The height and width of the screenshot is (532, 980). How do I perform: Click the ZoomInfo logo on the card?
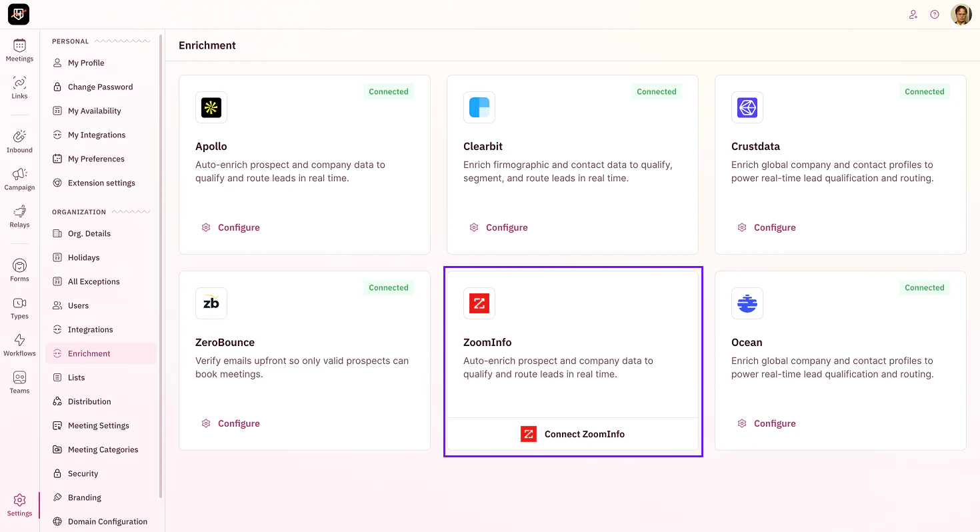pos(479,303)
